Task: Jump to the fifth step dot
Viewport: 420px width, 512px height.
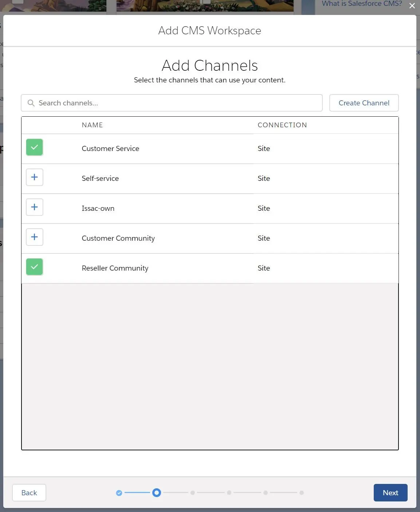Action: (x=266, y=493)
